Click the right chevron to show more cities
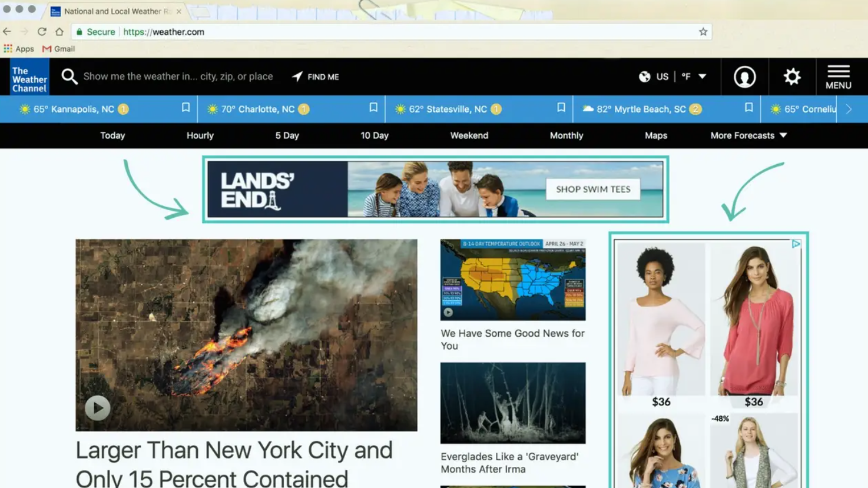Viewport: 868px width, 488px height. [849, 109]
